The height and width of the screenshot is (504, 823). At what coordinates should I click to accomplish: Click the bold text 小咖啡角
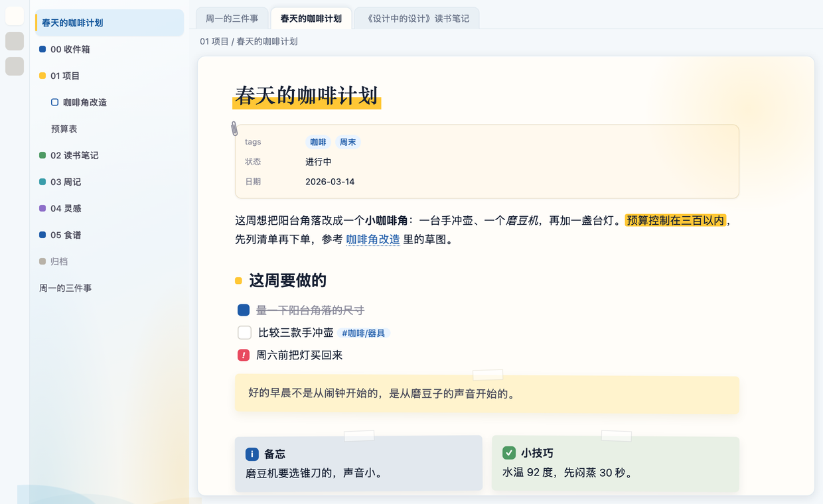386,220
